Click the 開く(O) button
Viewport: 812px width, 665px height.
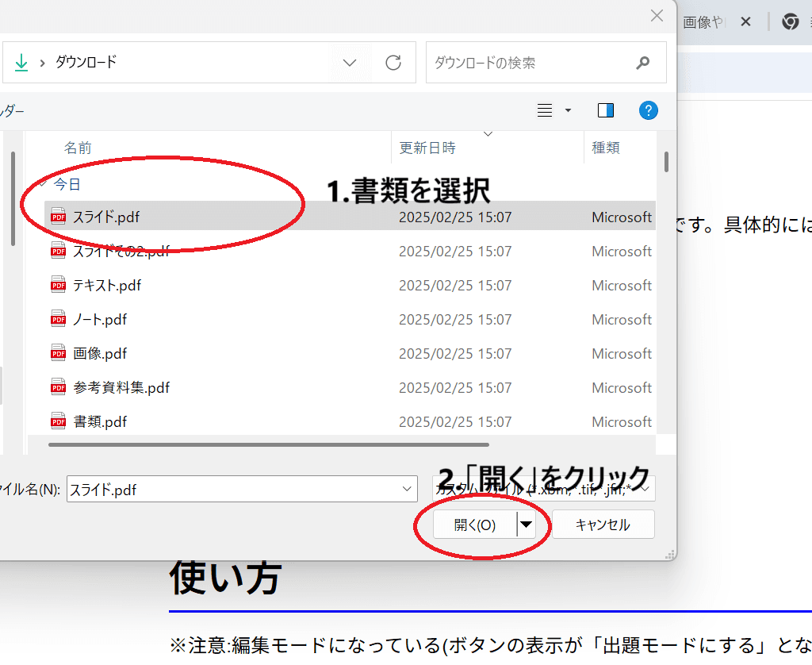(x=475, y=525)
